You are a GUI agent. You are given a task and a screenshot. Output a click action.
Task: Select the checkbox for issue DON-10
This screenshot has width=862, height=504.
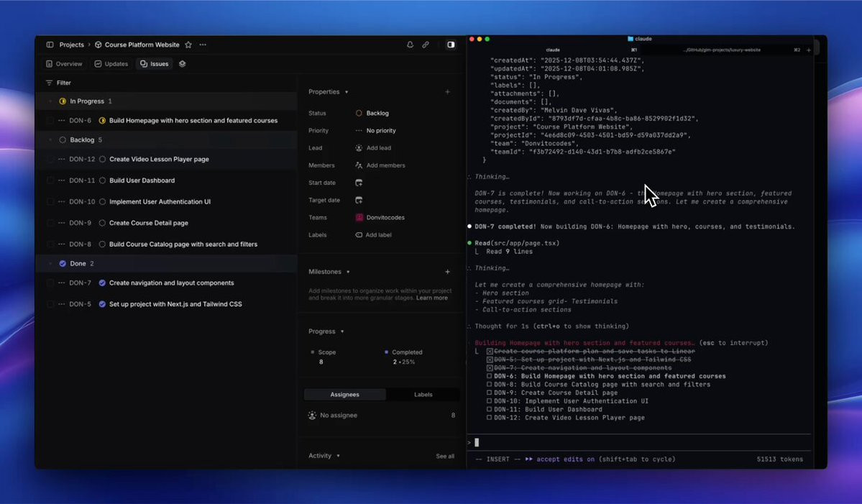point(50,202)
